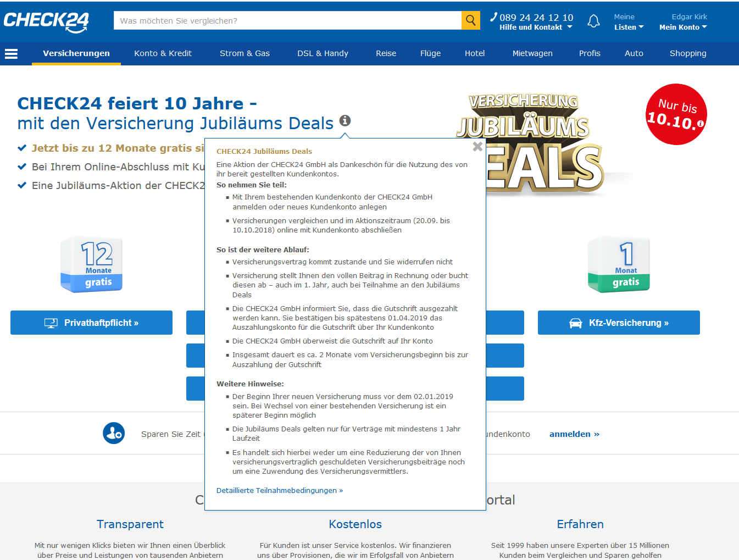The width and height of the screenshot is (739, 560).
Task: Open the hamburger menu icon
Action: point(11,54)
